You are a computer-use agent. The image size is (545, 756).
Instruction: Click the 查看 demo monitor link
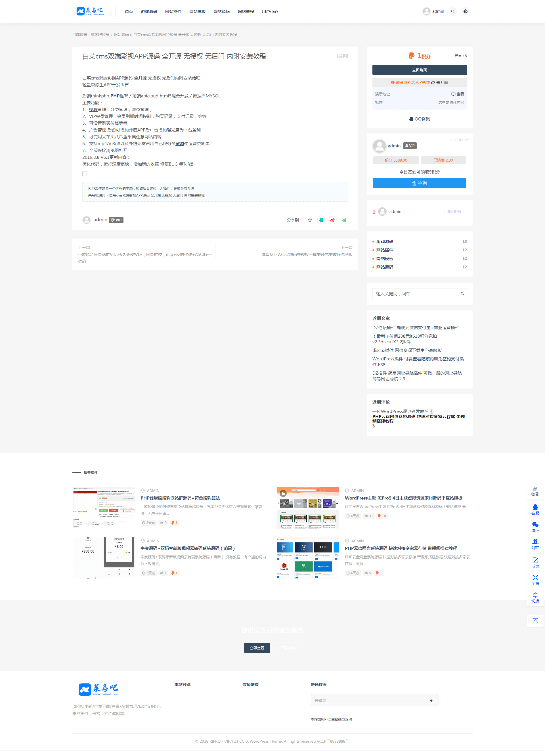point(457,94)
